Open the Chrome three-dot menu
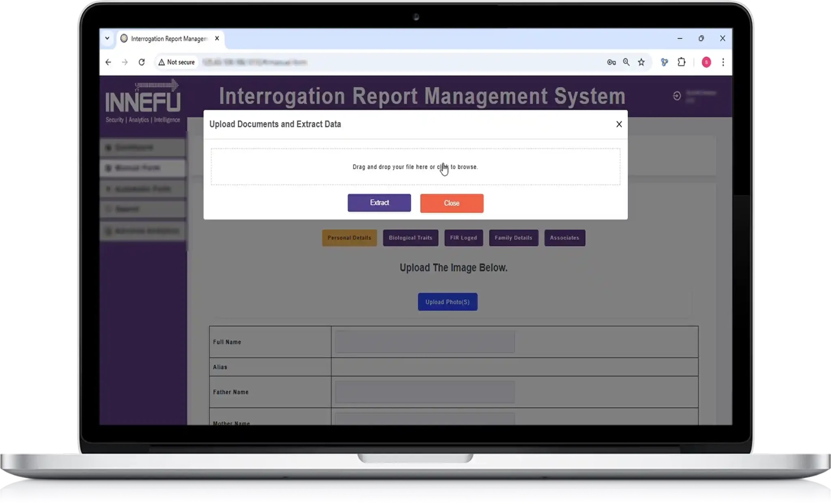This screenshot has height=504, width=831. coord(723,62)
